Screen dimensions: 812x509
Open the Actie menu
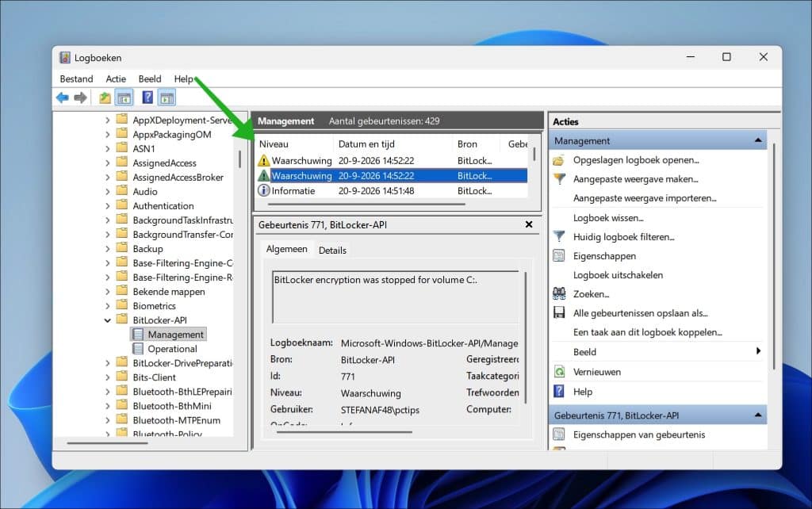point(116,78)
